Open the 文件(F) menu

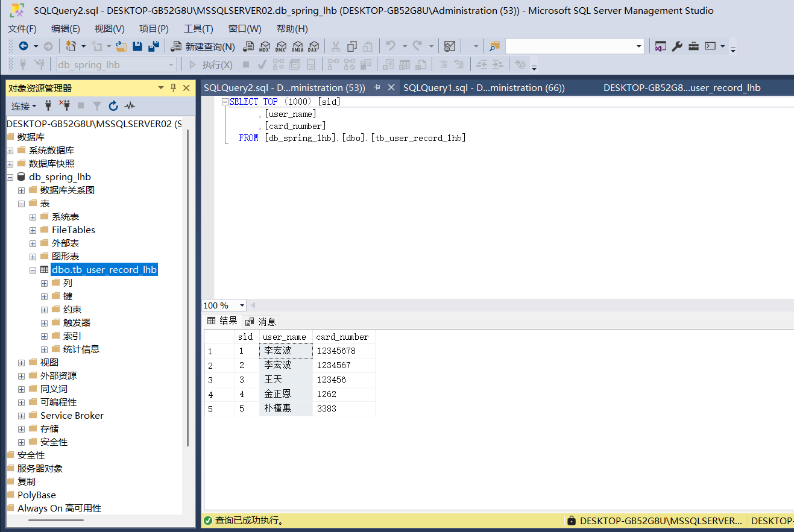coord(22,29)
